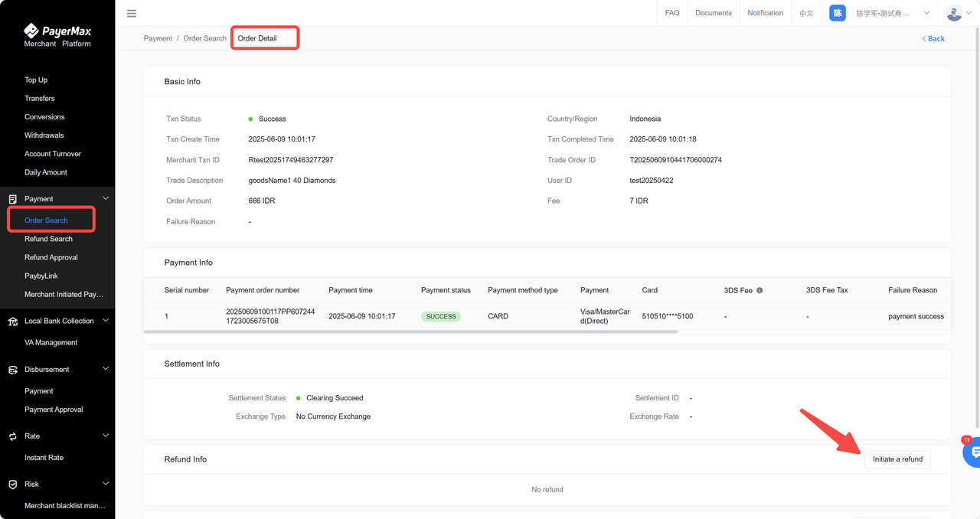
Task: Click card number 510510****5100
Action: click(668, 316)
